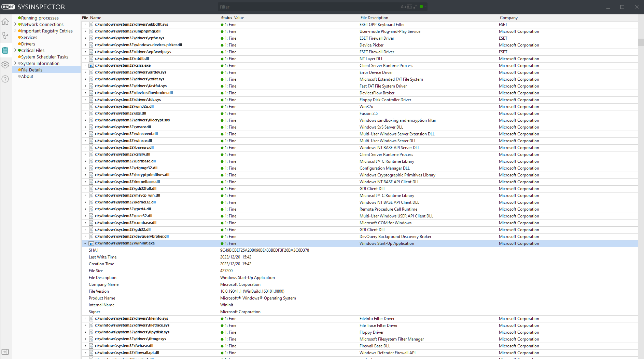Sort by the File Name column header
644x359 pixels.
(x=92, y=18)
